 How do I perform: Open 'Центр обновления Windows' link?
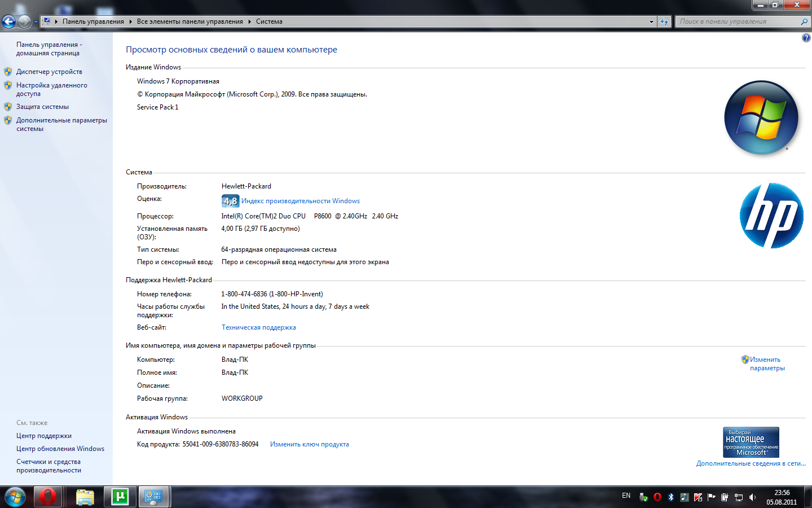coord(60,449)
